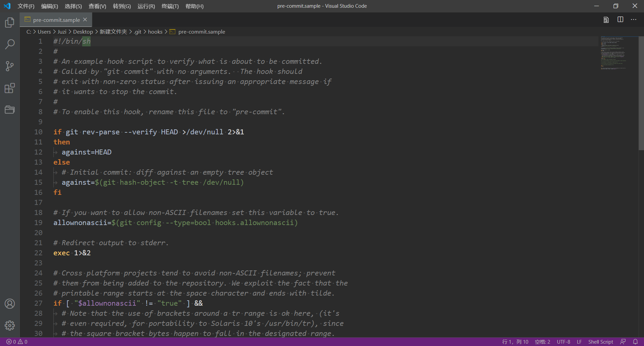Click the notifications bell in status bar

click(635, 342)
